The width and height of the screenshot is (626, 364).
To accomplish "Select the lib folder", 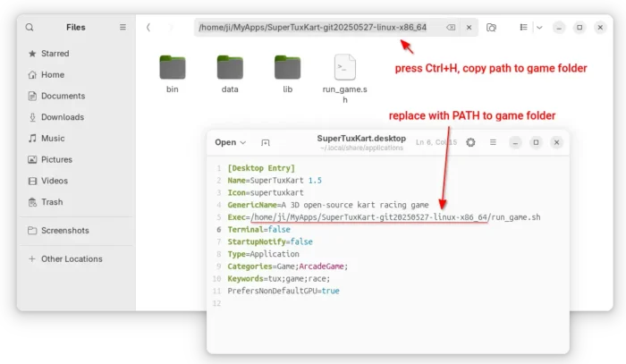I will tap(287, 74).
